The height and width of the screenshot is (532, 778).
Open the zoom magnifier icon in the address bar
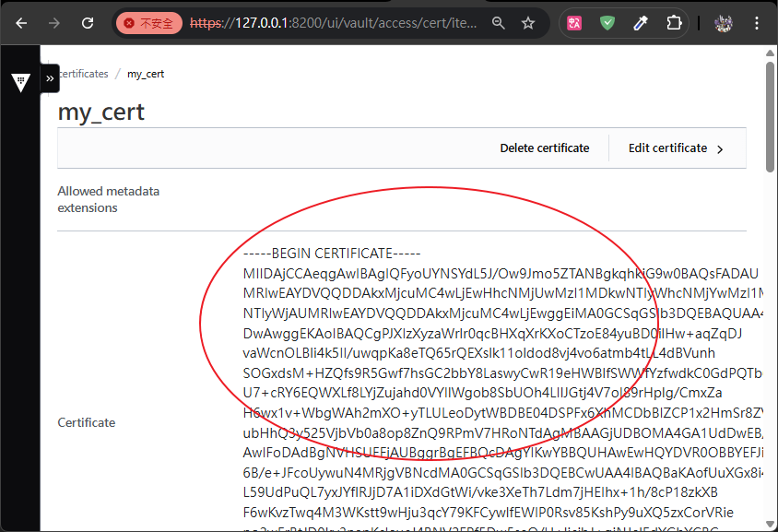[x=498, y=23]
